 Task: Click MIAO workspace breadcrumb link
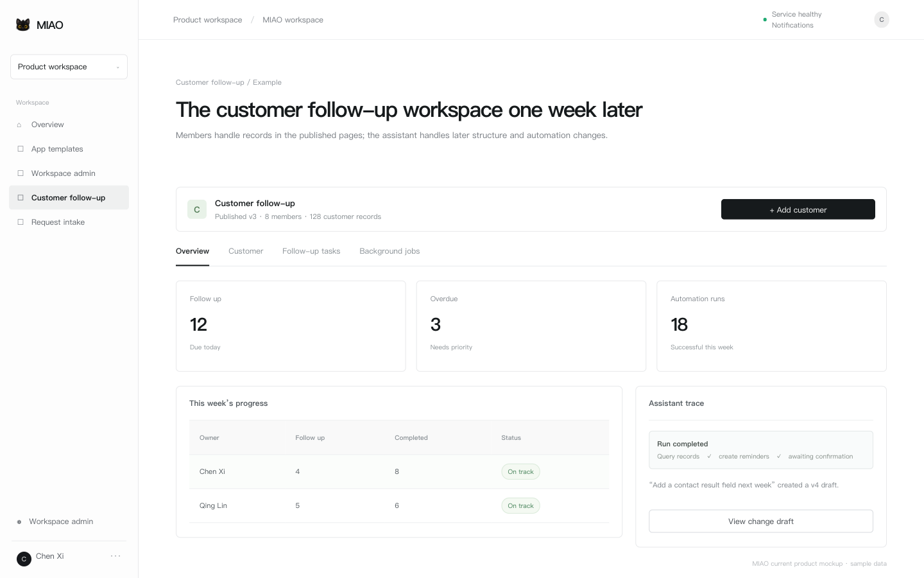pos(293,20)
